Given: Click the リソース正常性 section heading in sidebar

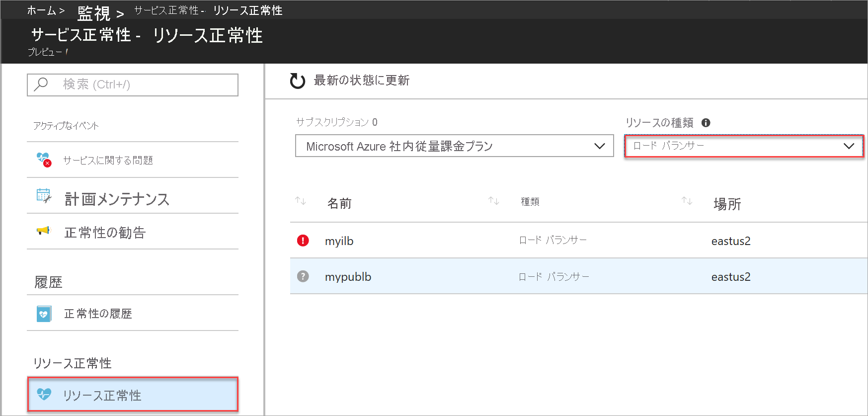Looking at the screenshot, I should coord(73,363).
